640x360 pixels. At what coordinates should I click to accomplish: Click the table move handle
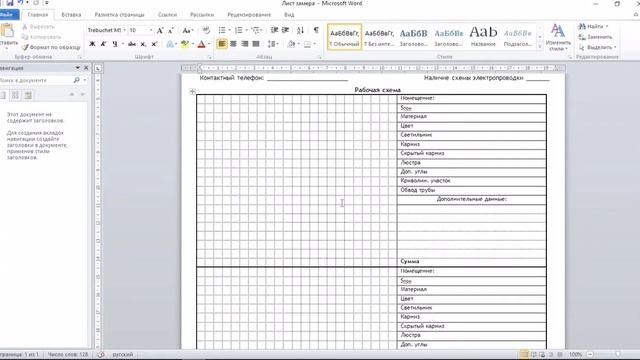192,91
